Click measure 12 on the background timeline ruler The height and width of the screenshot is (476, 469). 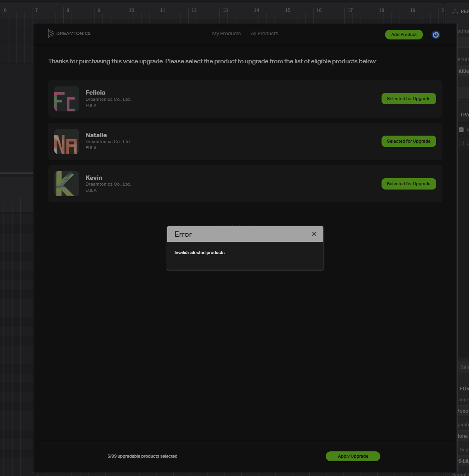[x=194, y=11]
